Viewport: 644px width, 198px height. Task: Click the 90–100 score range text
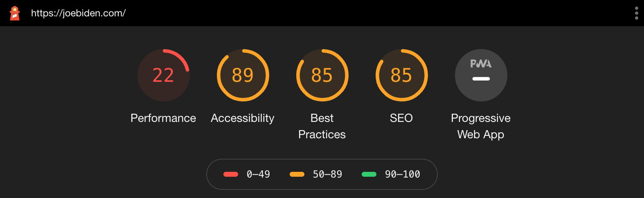[x=403, y=174]
